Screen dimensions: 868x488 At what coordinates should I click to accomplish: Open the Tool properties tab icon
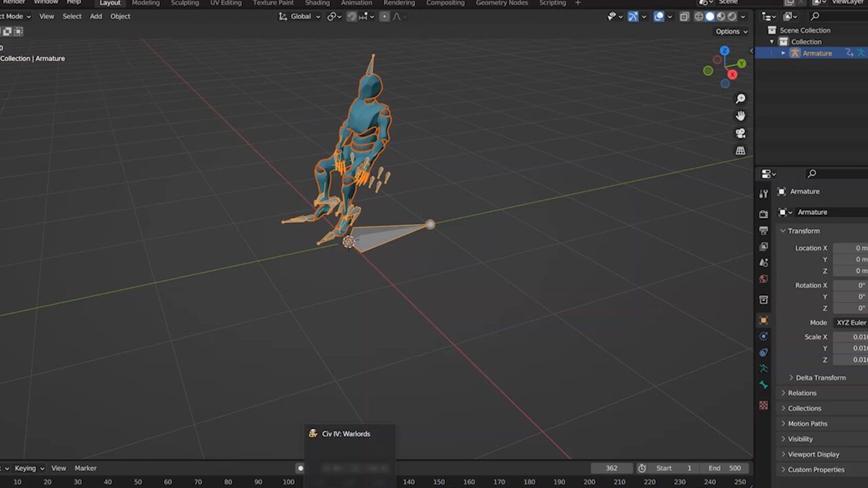click(x=764, y=194)
